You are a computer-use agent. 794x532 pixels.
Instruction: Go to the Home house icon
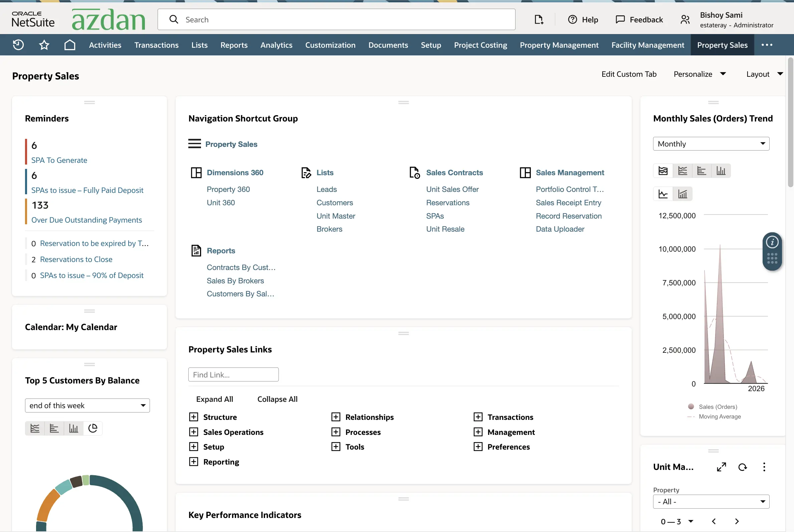point(70,45)
